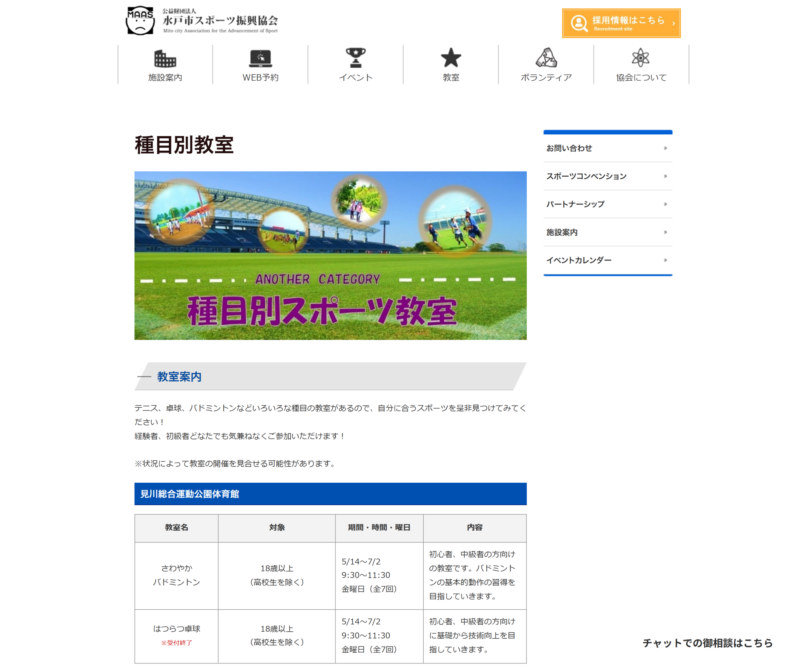807x672 pixels.
Task: Click the 内容 column header
Action: tap(475, 528)
